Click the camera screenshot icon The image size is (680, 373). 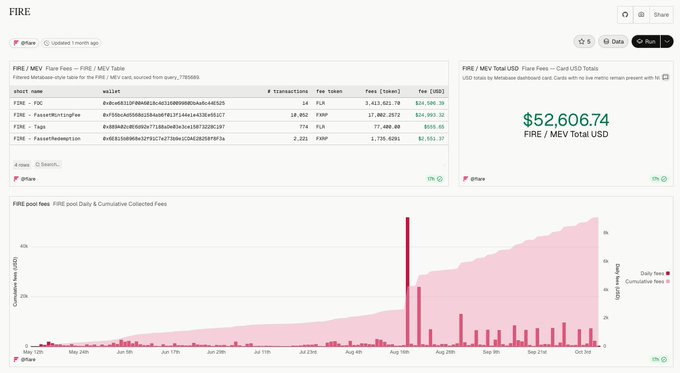point(641,15)
